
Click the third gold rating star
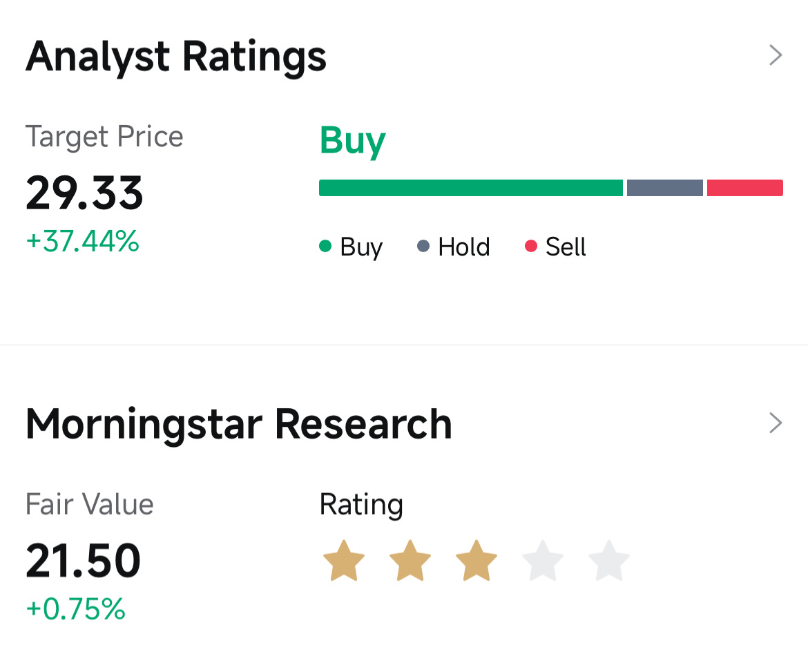[477, 561]
